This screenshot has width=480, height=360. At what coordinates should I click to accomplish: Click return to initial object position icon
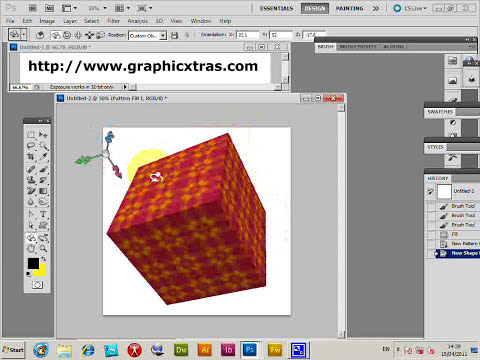[x=40, y=35]
